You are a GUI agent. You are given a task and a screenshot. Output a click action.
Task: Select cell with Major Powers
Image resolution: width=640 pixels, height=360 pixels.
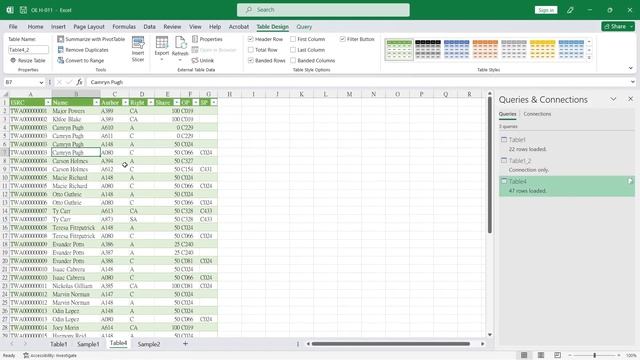pyautogui.click(x=76, y=111)
